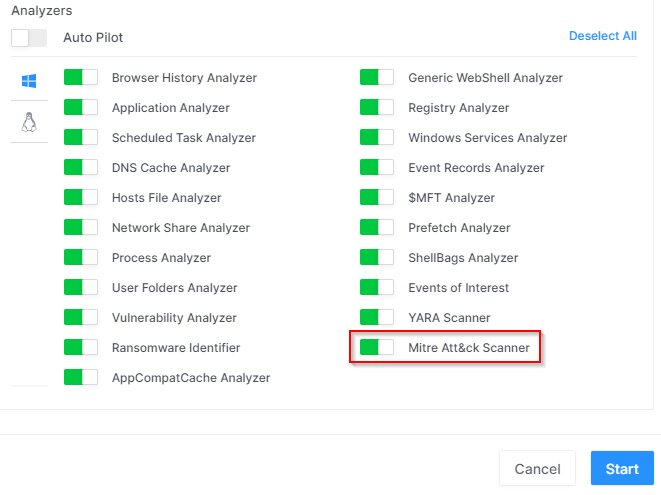Screen dimensions: 661x495
Task: Enable the Auto Pilot switch
Action: pos(29,38)
